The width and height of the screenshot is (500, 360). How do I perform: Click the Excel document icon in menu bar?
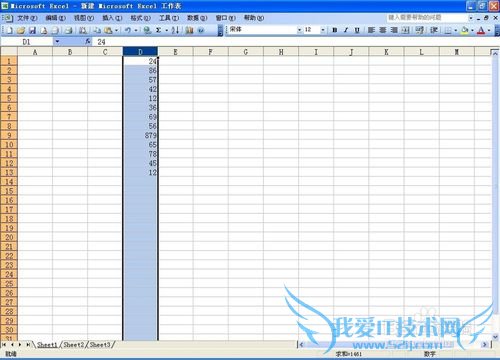tap(8, 18)
